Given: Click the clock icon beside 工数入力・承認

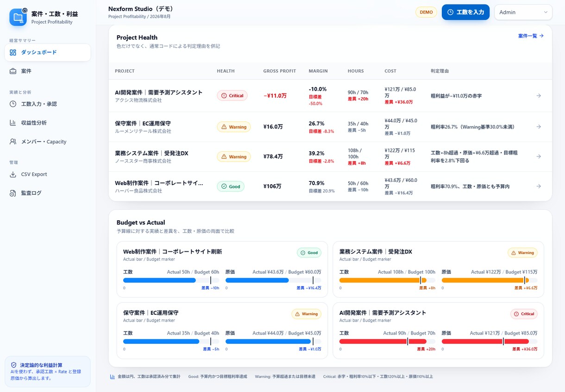Looking at the screenshot, I should tap(13, 104).
